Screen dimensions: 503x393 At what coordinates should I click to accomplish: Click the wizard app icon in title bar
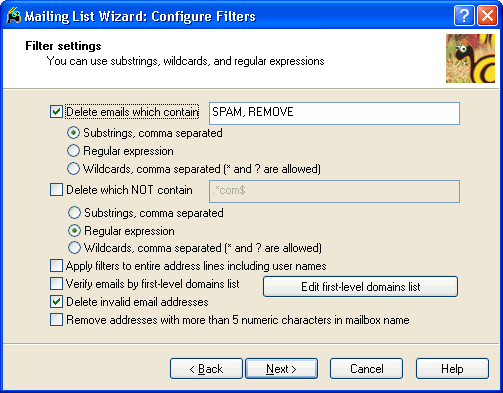point(14,16)
